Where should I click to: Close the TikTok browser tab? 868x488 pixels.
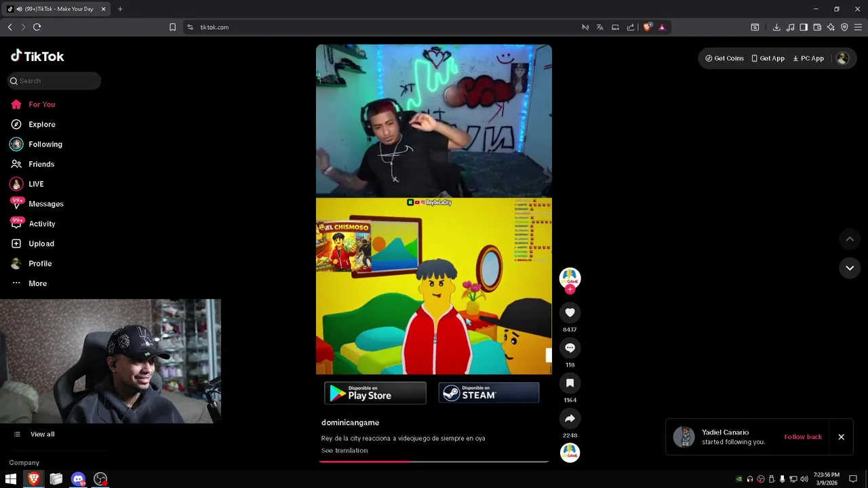[104, 9]
